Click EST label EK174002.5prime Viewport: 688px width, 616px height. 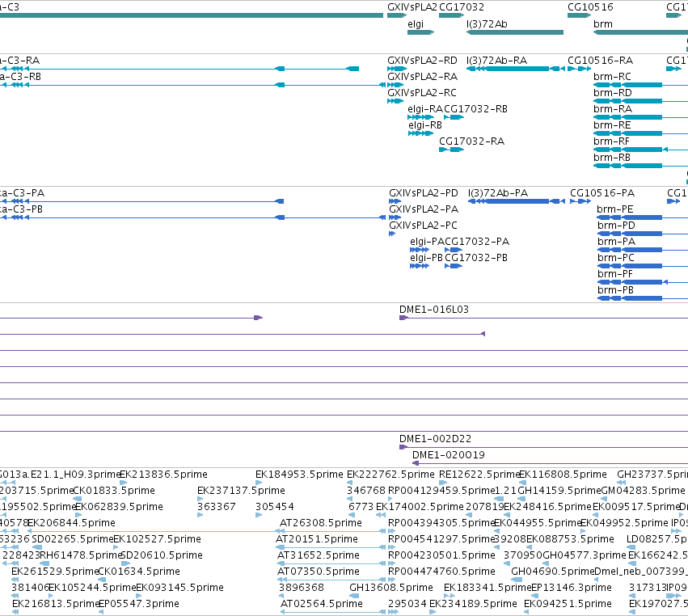click(420, 507)
